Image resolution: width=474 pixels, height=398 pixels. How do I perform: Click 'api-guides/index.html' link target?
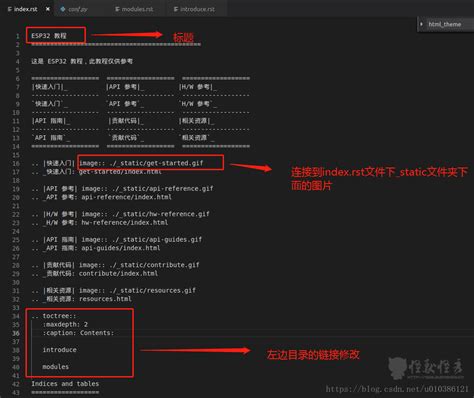(x=121, y=248)
